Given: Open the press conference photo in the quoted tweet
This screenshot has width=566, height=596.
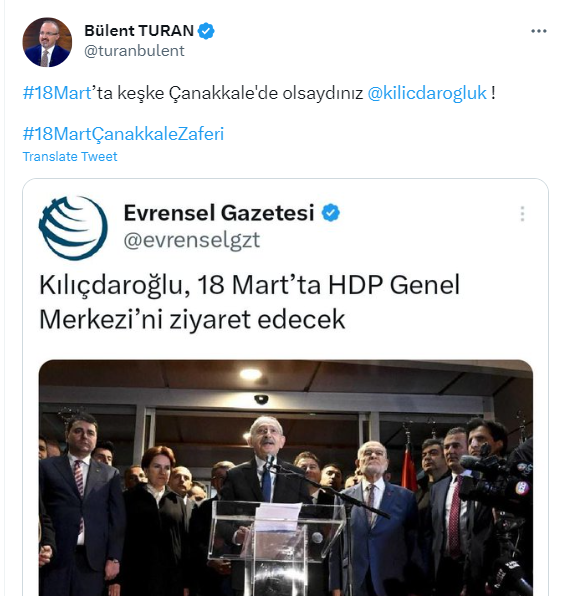Looking at the screenshot, I should (x=286, y=478).
